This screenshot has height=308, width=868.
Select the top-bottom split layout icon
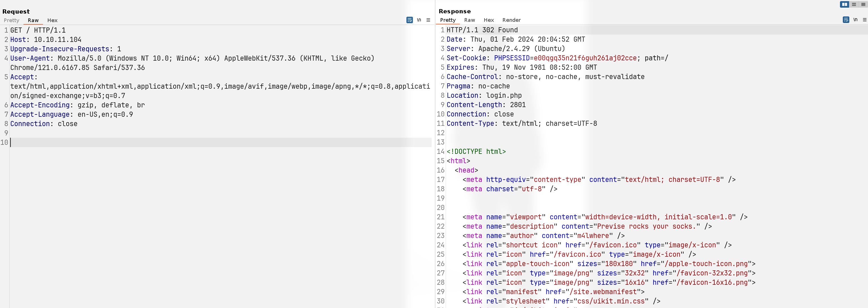click(854, 4)
